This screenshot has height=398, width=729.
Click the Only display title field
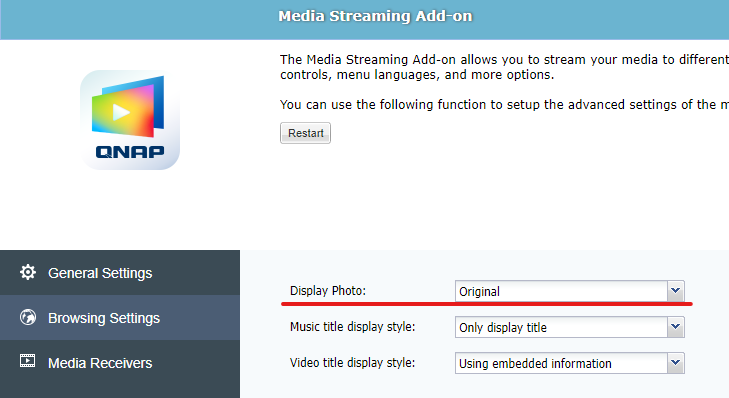pyautogui.click(x=562, y=327)
